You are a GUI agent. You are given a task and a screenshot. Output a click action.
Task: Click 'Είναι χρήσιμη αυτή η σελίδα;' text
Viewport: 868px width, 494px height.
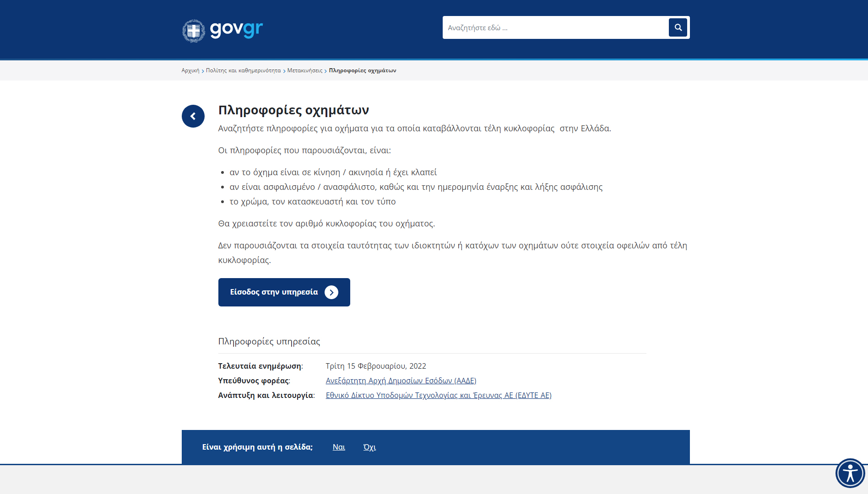click(257, 447)
